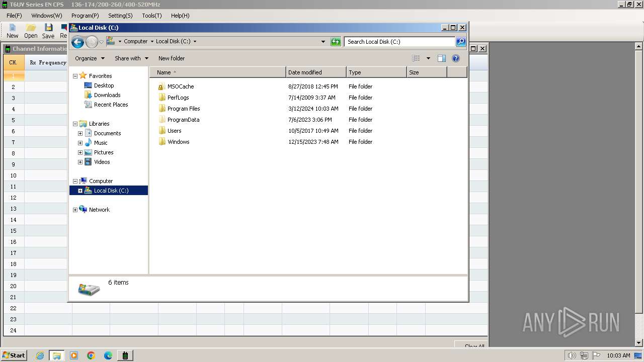Screen dimensions: 644x362
Task: Open the address bar history dropdown
Action: [323, 42]
